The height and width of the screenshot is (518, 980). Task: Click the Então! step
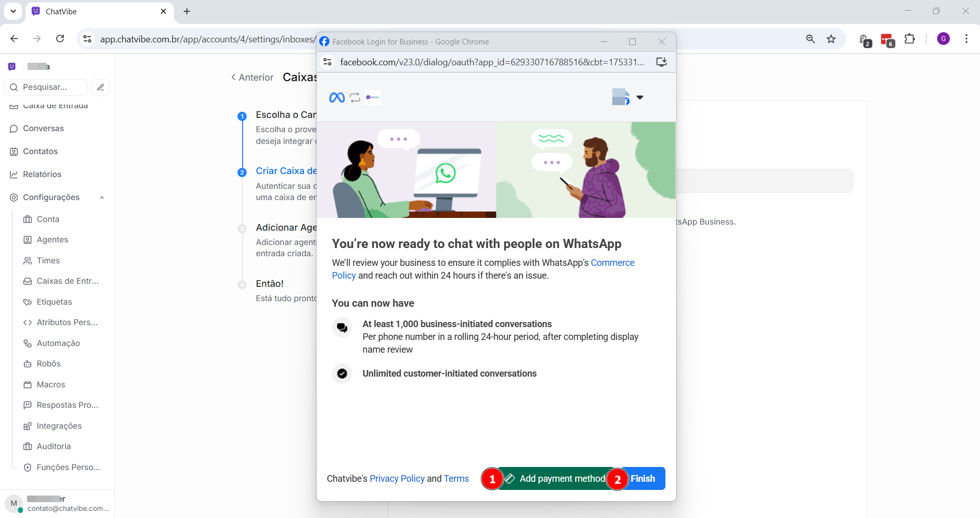coord(270,284)
